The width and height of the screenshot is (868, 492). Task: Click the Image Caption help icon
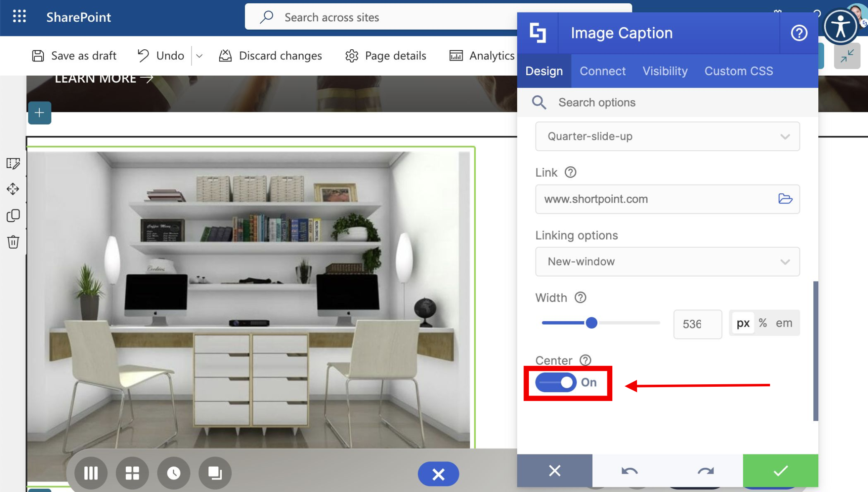click(x=799, y=33)
